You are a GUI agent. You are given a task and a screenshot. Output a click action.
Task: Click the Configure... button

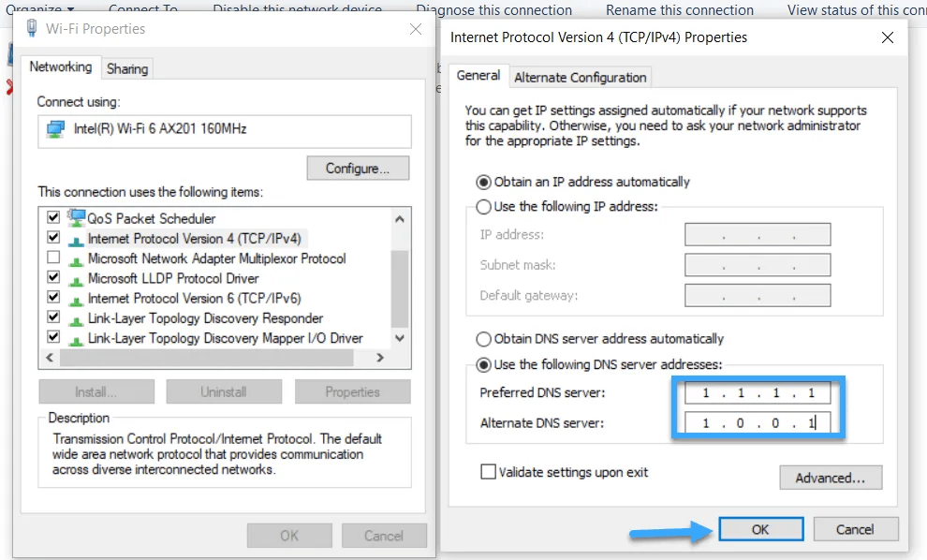(x=358, y=169)
